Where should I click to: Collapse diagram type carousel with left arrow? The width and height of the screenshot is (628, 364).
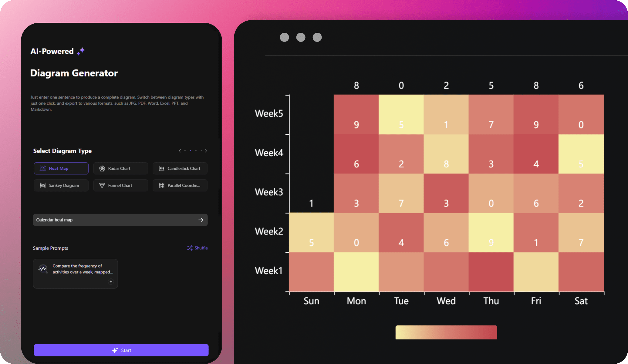pyautogui.click(x=180, y=151)
